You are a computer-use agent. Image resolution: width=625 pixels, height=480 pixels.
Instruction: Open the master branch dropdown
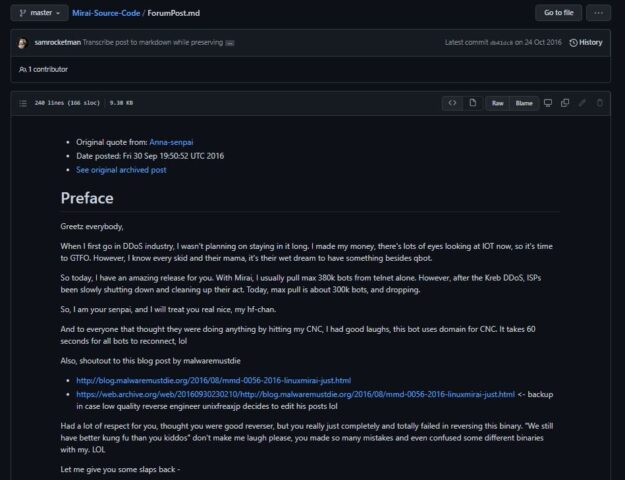(x=39, y=13)
